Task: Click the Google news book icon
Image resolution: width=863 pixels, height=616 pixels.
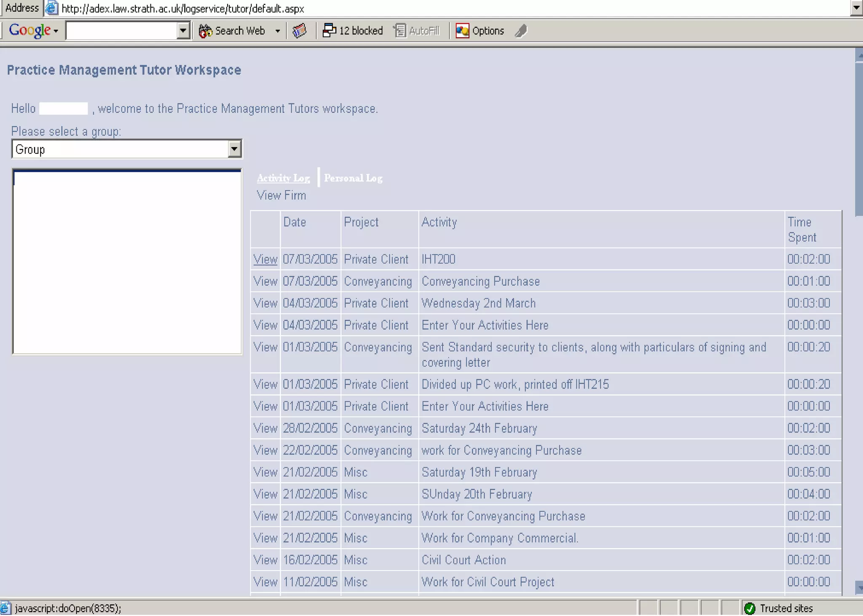Action: (299, 31)
